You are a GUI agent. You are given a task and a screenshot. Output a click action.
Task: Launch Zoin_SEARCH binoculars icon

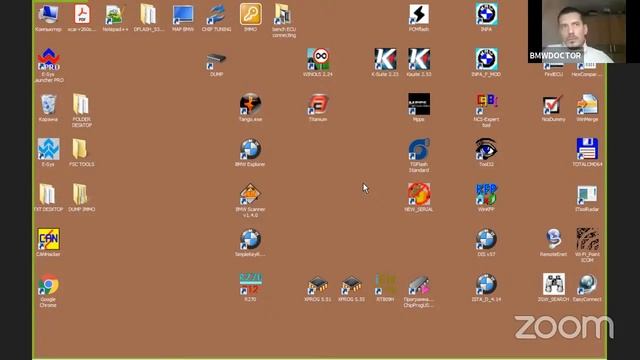(553, 284)
